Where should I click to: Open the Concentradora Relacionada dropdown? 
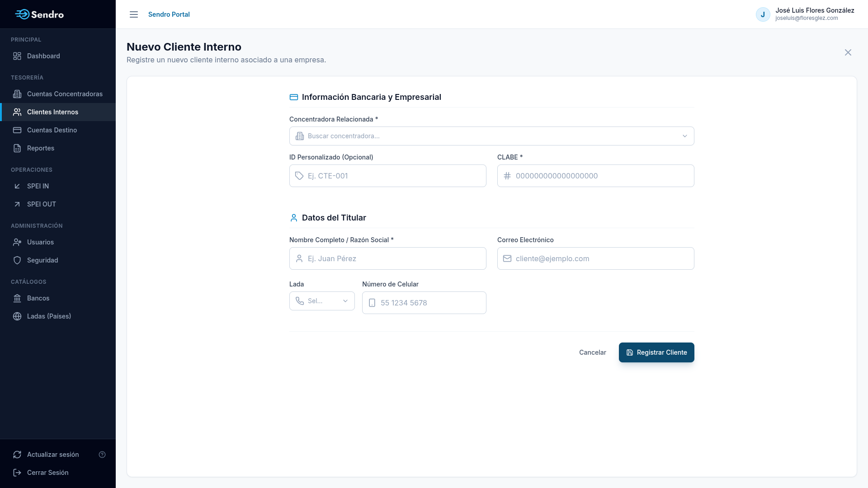(x=492, y=136)
